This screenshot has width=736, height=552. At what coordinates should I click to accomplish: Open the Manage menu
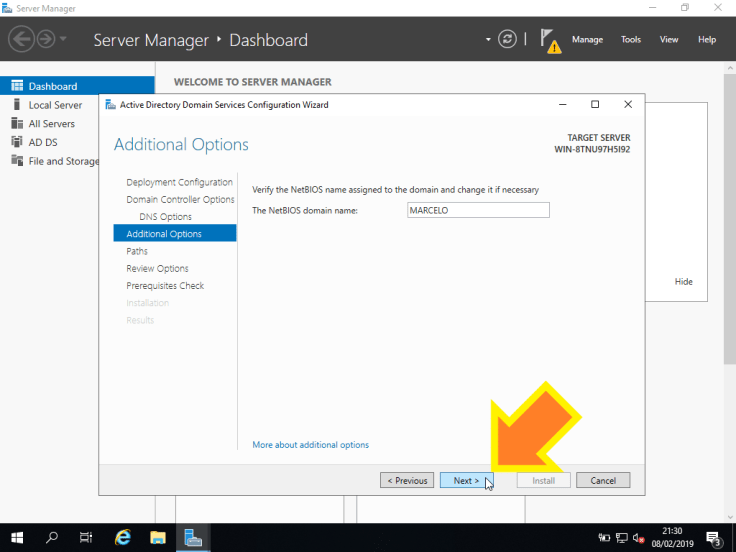587,40
